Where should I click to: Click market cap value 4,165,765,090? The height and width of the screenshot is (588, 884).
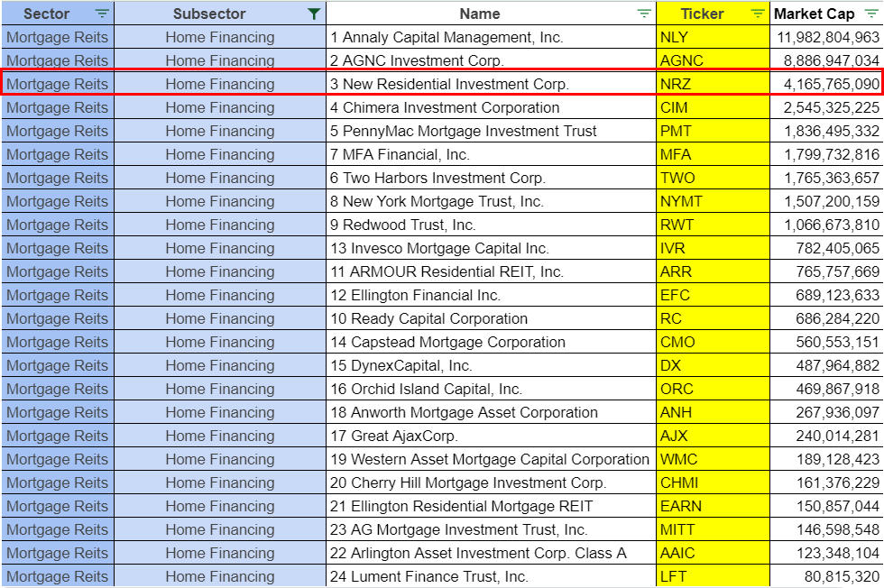[831, 84]
